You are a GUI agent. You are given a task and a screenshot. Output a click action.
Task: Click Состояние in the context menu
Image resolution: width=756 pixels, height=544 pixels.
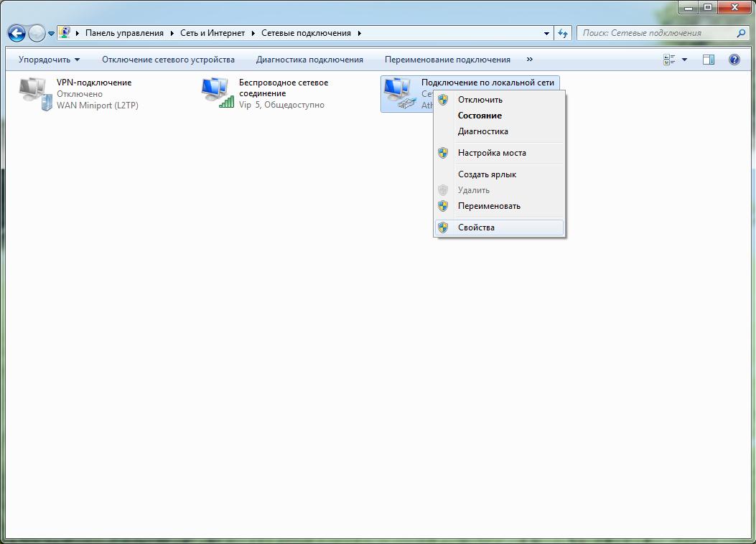pos(480,116)
